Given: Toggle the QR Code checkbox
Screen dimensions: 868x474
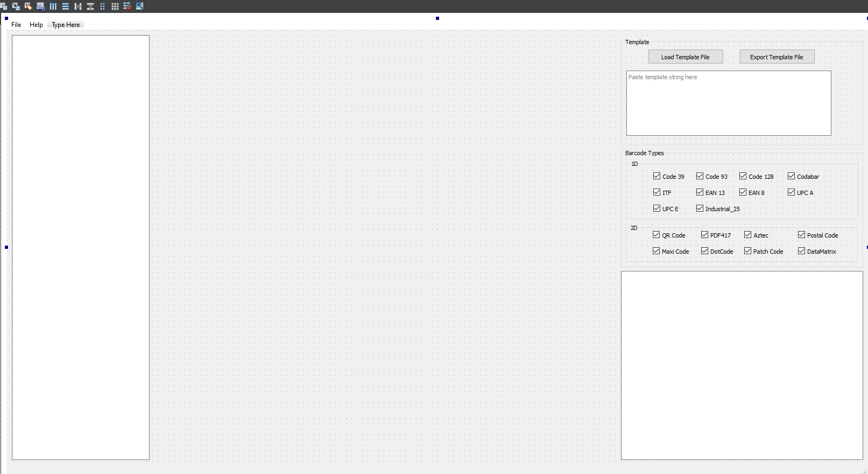Looking at the screenshot, I should coord(656,235).
